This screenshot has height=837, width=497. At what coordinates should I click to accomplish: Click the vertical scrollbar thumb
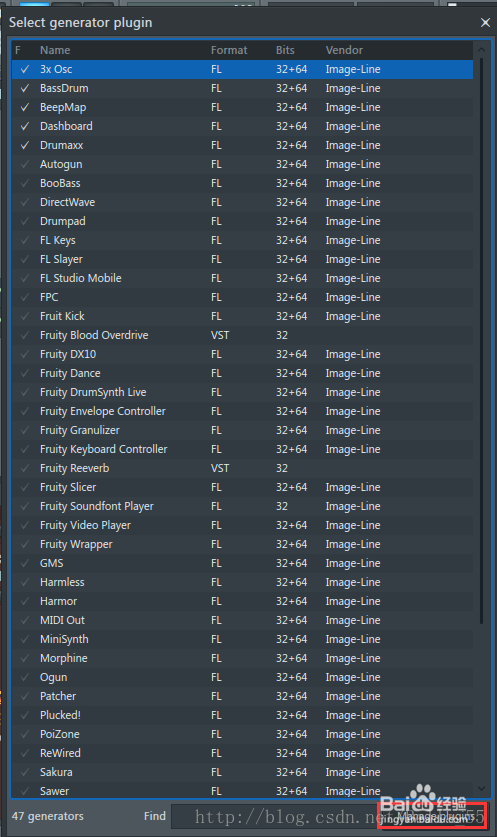point(481,341)
